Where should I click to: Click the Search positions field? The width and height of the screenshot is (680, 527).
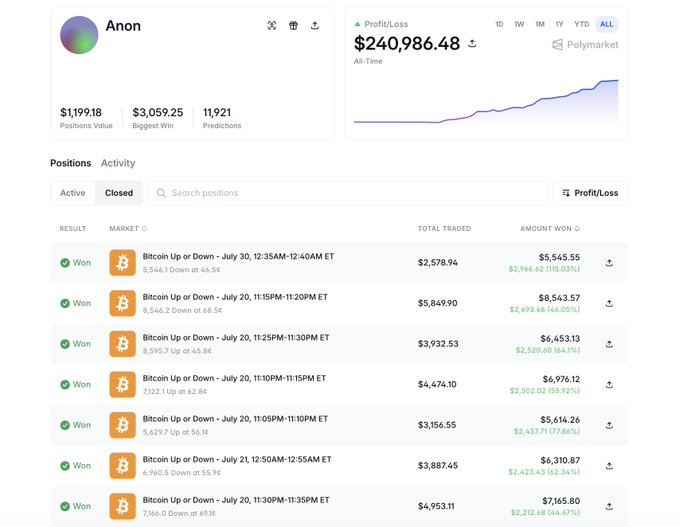click(347, 193)
